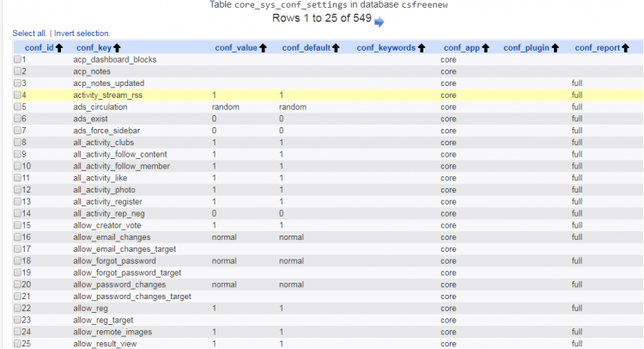Enable the checkbox for row 16
Screen dimensions: 644x349
tap(18, 236)
